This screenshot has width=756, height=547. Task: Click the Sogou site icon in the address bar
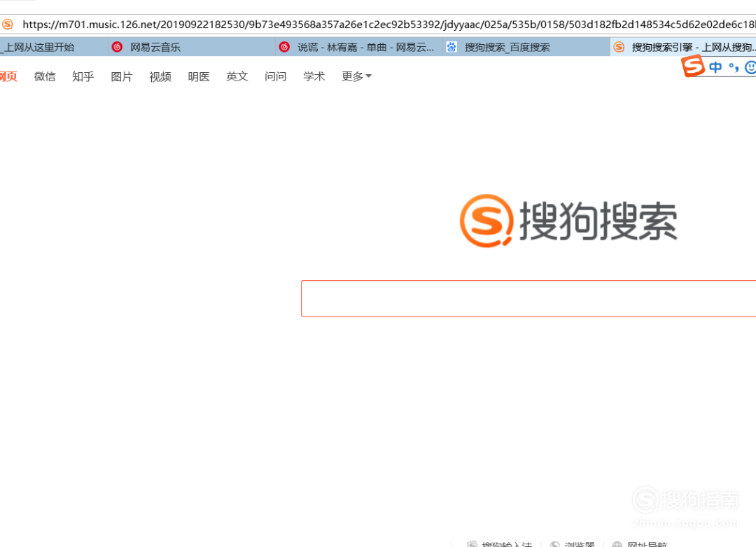[7, 24]
